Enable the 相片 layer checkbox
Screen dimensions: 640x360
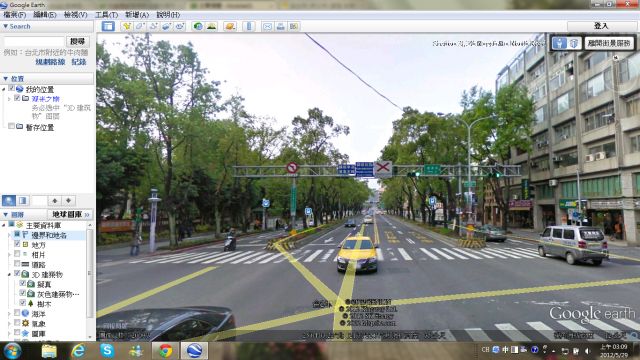click(x=17, y=254)
